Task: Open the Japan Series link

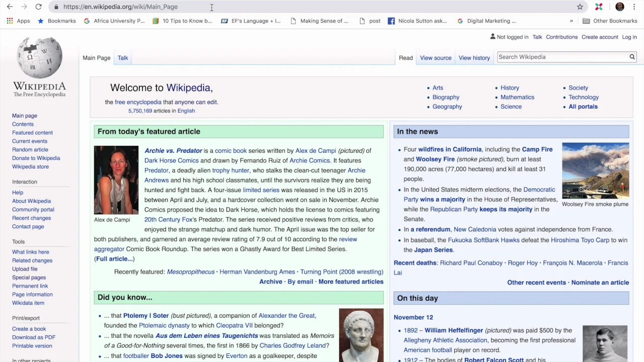Action: (x=433, y=250)
